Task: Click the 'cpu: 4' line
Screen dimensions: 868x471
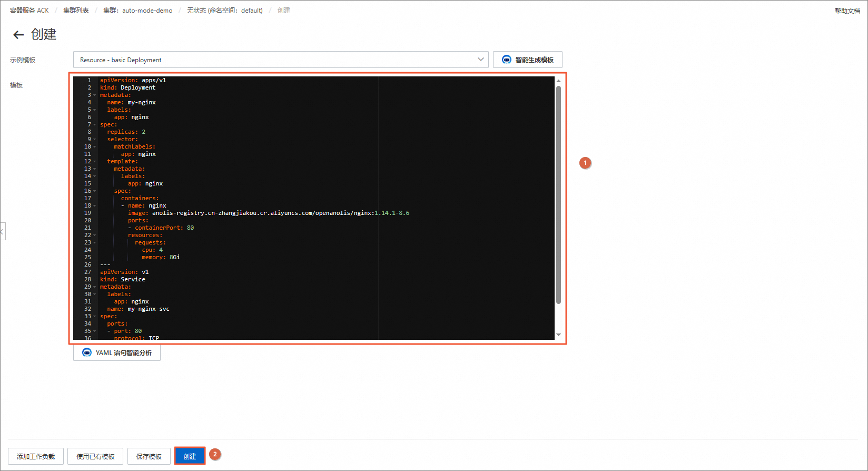Action: (152, 250)
